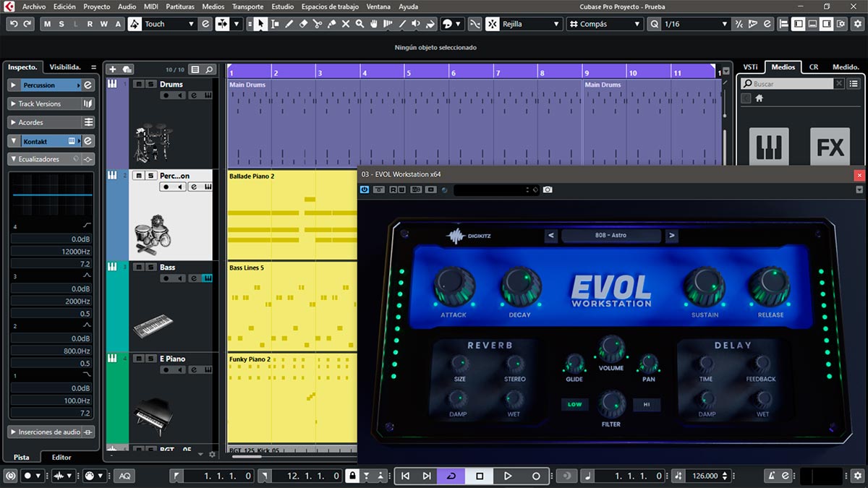The width and height of the screenshot is (868, 488).
Task: Go to next EVOL preset arrow
Action: click(x=672, y=236)
